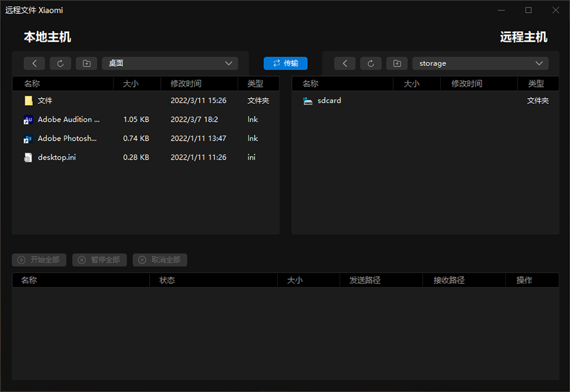
Task: Click the sdcard row 文件夹 type cell
Action: coord(538,101)
